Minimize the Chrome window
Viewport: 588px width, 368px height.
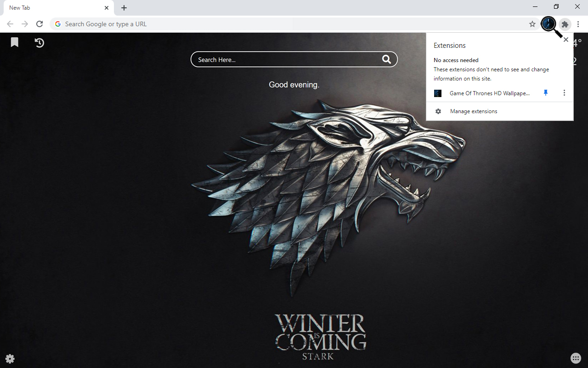coord(535,7)
